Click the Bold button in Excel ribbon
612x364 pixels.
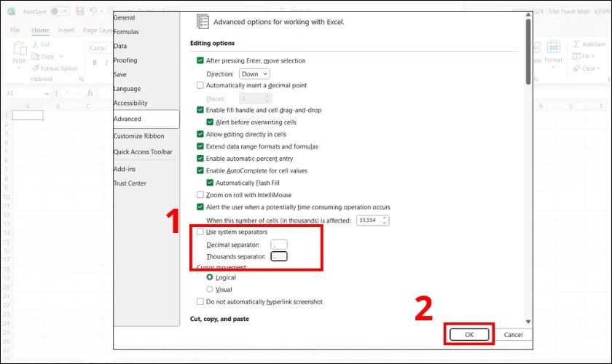(x=95, y=63)
